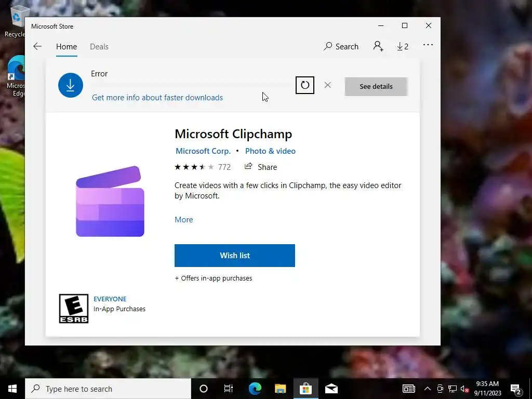Click '+ Offers in-app purchases' text
Viewport: 532px width, 399px height.
coord(214,278)
